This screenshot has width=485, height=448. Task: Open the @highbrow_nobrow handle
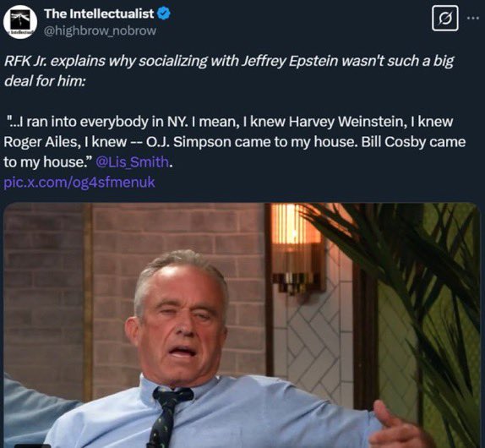pos(101,30)
